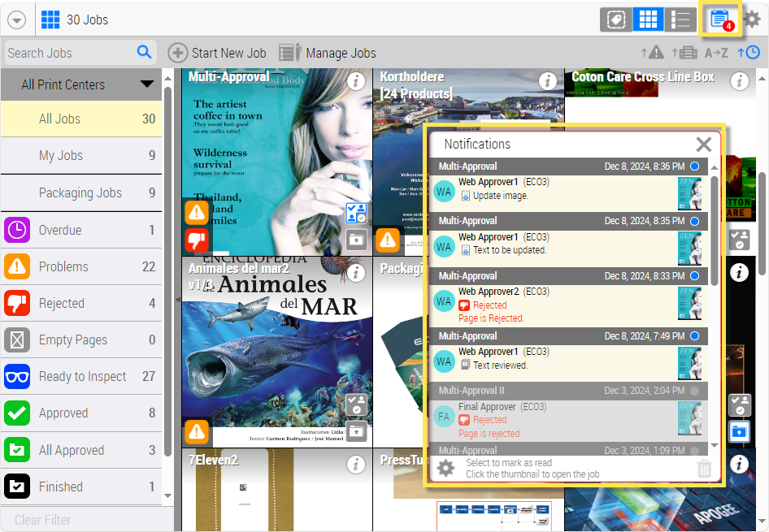Filter by Empty Pages
Screen dimensions: 769x532
tap(81, 340)
